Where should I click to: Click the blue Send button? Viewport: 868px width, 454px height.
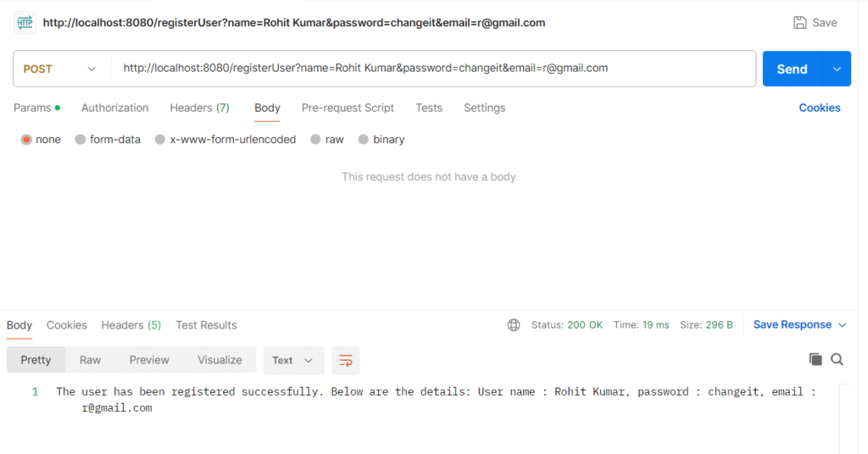click(793, 69)
